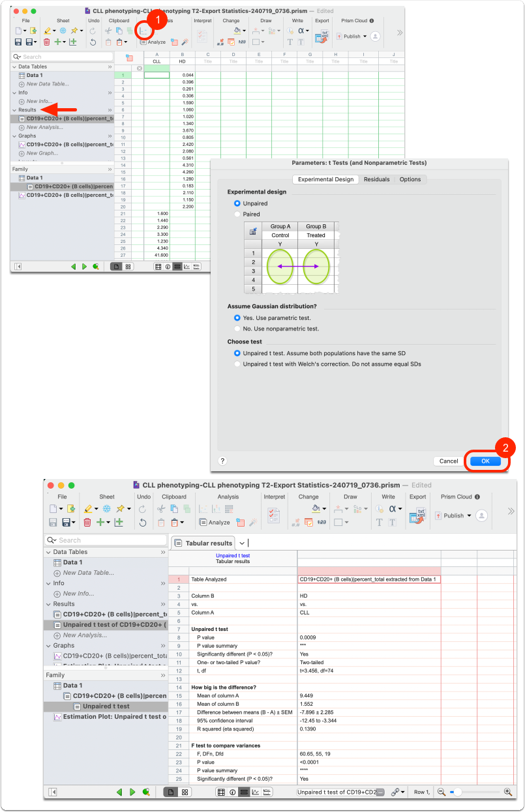The width and height of the screenshot is (525, 812).
Task: Click green right arrow next sheet, bottom window
Action: [132, 792]
